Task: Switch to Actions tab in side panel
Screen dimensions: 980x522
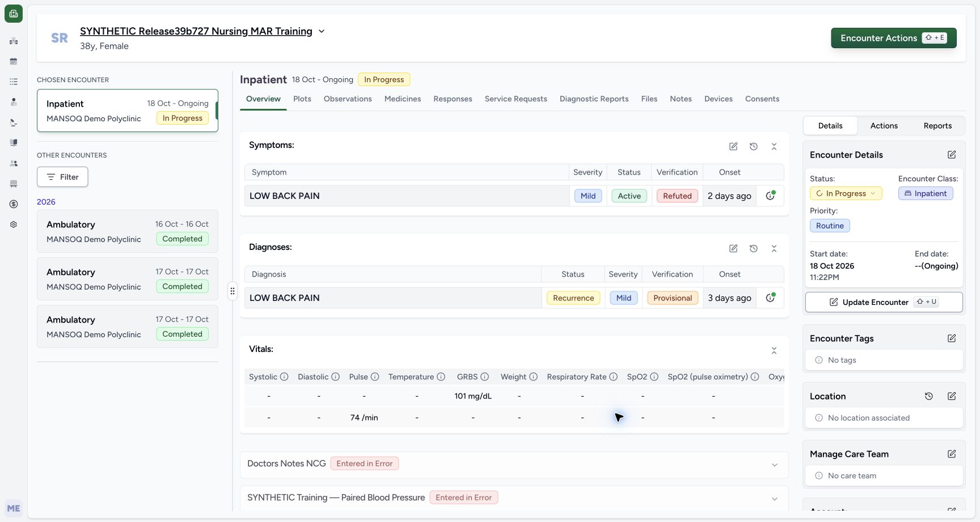Action: (884, 126)
